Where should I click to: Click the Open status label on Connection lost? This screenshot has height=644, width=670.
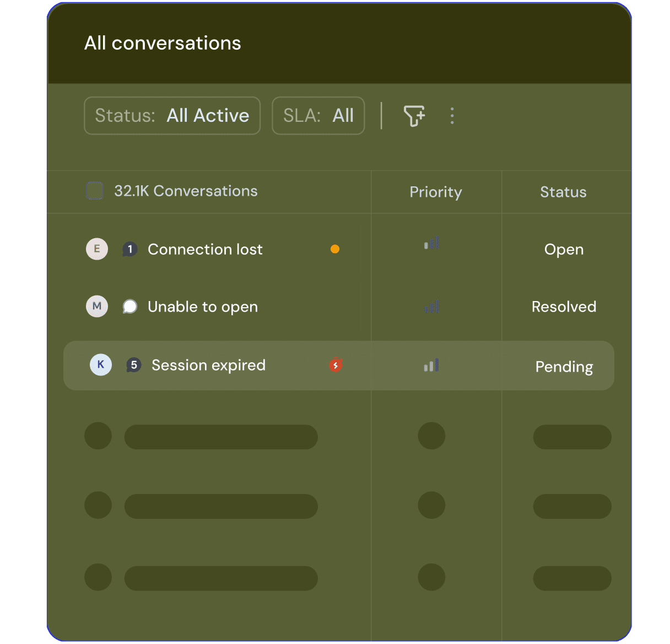click(x=564, y=249)
